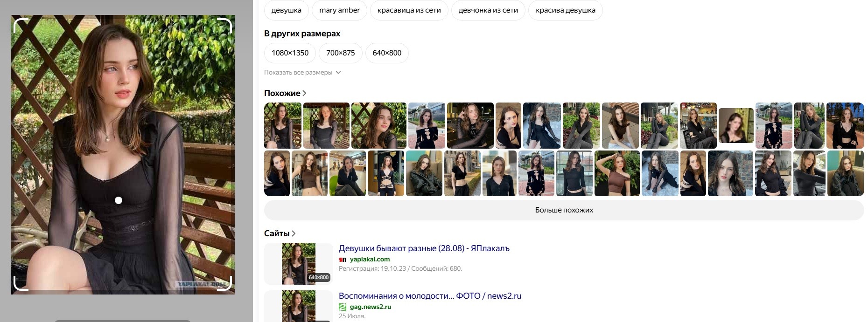Image resolution: width=868 pixels, height=322 pixels.
Task: Click the white selection point on the image
Action: [x=119, y=200]
